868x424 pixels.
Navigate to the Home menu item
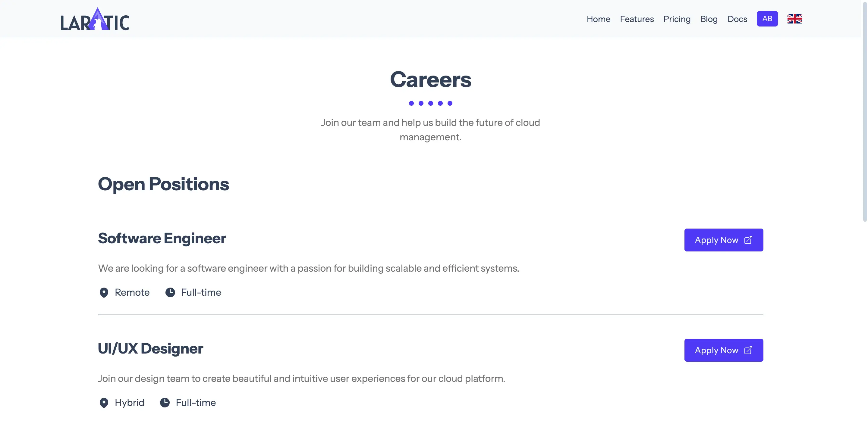tap(599, 19)
